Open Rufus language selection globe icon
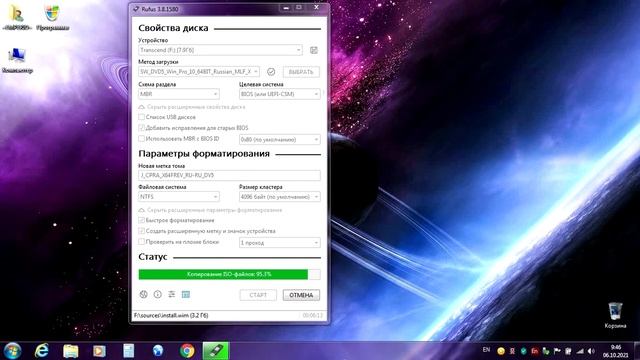This screenshot has width=640, height=360. pos(143,294)
